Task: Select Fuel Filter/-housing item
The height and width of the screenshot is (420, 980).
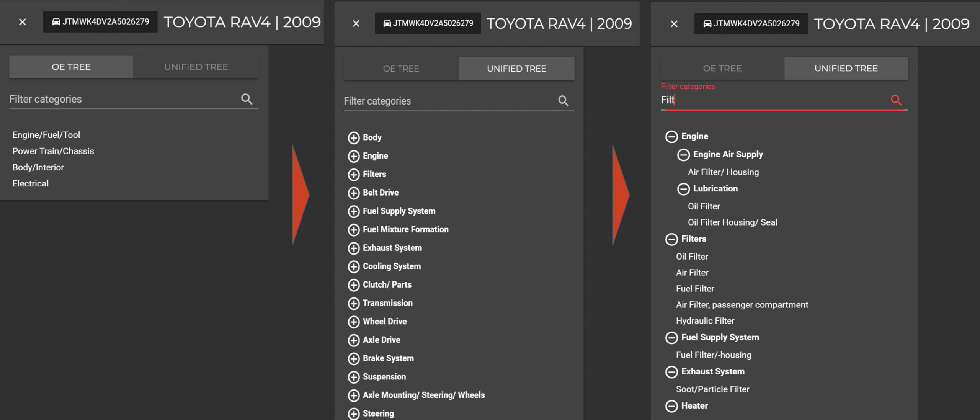Action: pos(714,355)
